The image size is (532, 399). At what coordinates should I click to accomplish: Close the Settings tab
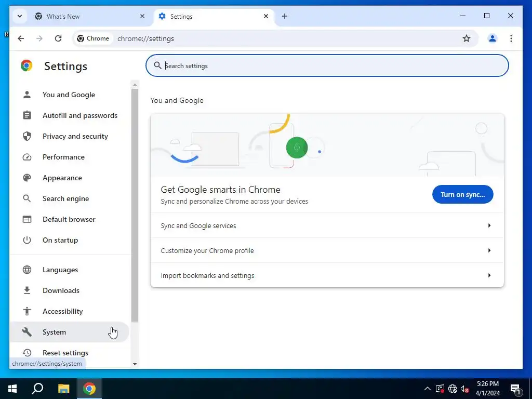coord(266,16)
